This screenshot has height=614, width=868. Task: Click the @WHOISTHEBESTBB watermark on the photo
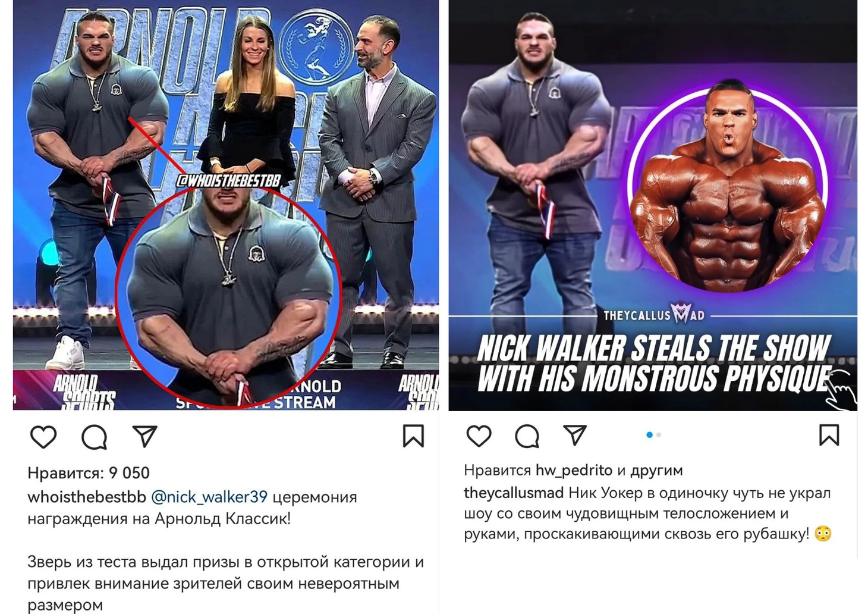tap(228, 181)
